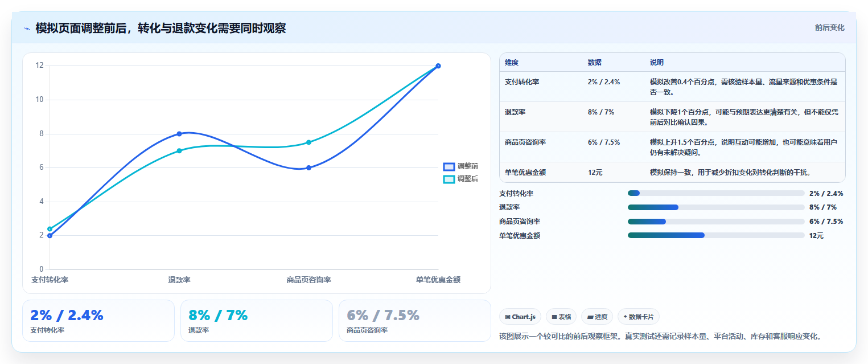
Task: Click the 模拟上升1.5个百分点 description cell
Action: point(744,147)
